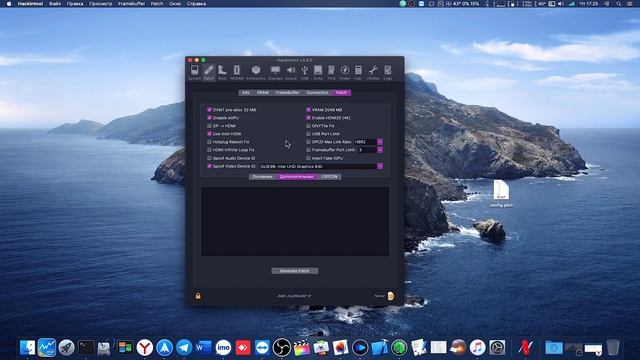Expand the Framebuffer Port Limit dropdown
This screenshot has height=360, width=640.
[380, 150]
